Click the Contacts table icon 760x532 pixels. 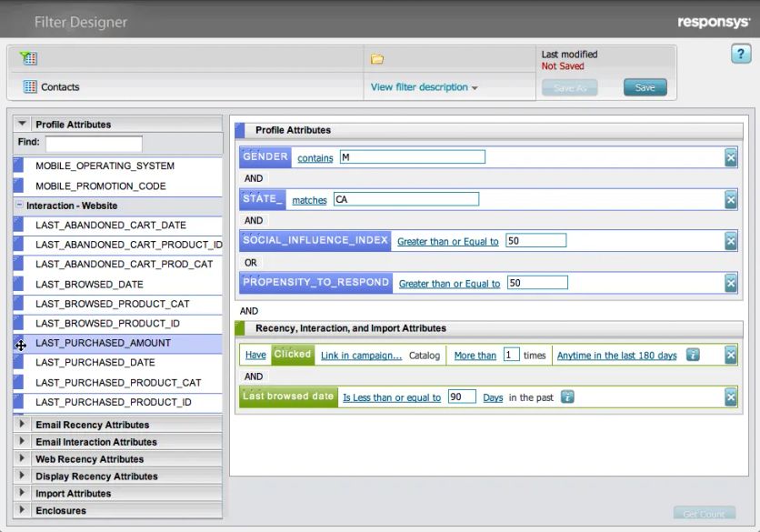[x=30, y=86]
